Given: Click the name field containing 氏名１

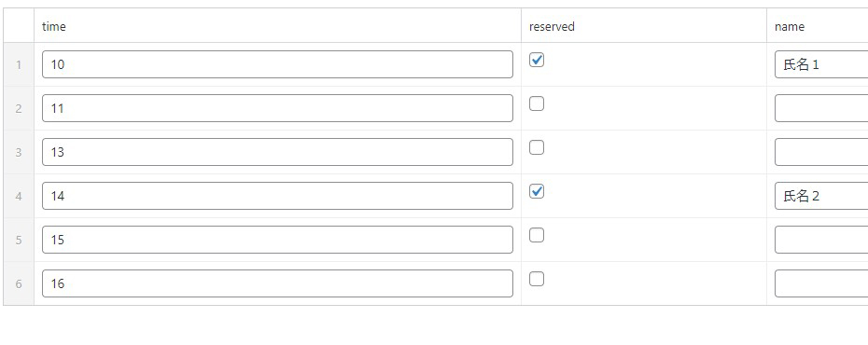Looking at the screenshot, I should (821, 64).
